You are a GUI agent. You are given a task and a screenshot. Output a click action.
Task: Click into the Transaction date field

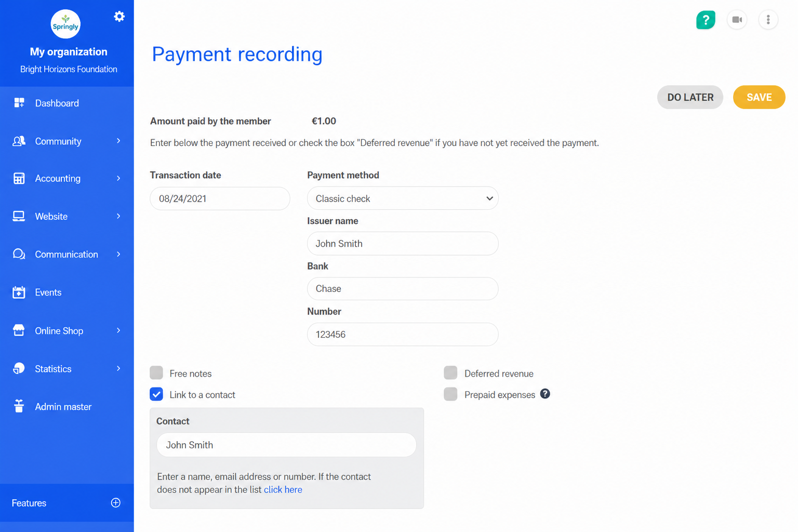(220, 198)
